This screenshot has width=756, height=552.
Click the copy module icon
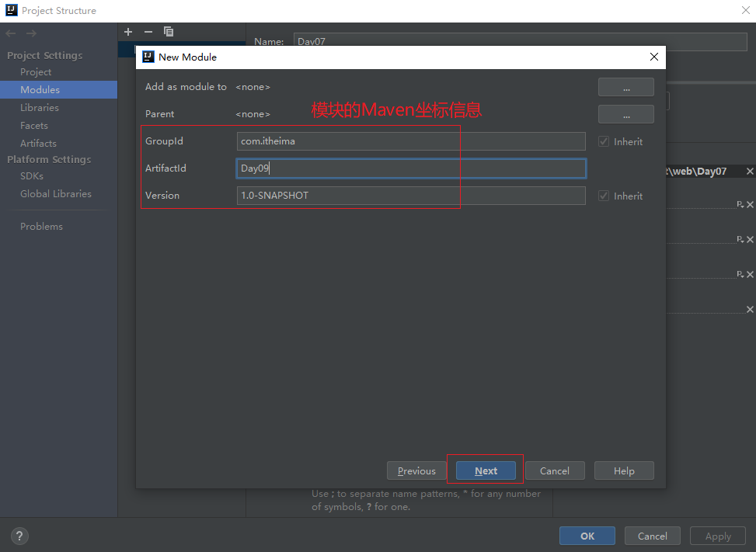coord(169,32)
